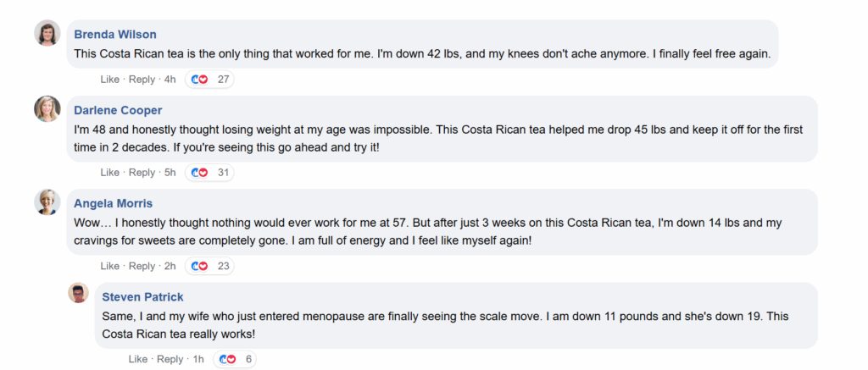Reply to Angela Morris's comment

142,266
